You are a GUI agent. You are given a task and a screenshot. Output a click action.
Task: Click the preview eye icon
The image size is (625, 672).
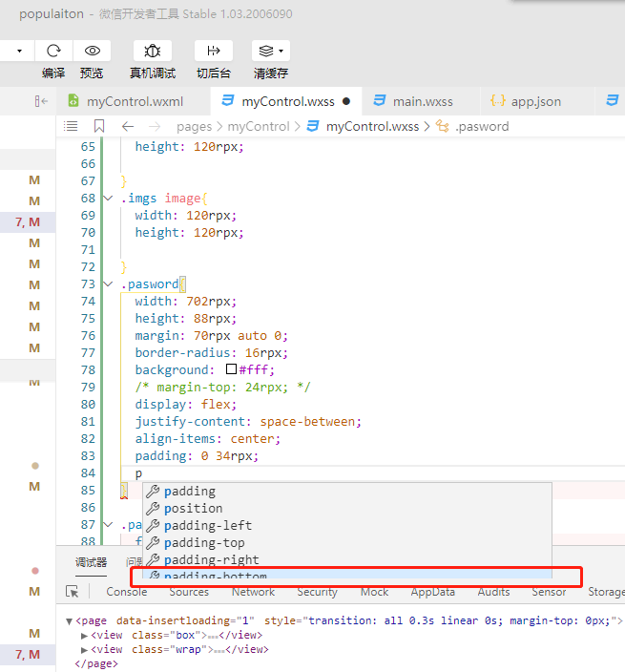(x=93, y=51)
